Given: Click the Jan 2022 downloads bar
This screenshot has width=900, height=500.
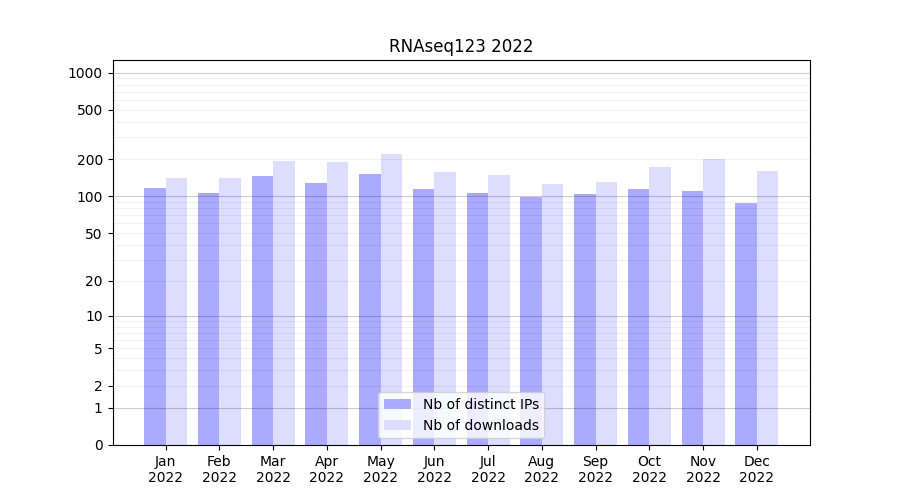Looking at the screenshot, I should point(177,311).
